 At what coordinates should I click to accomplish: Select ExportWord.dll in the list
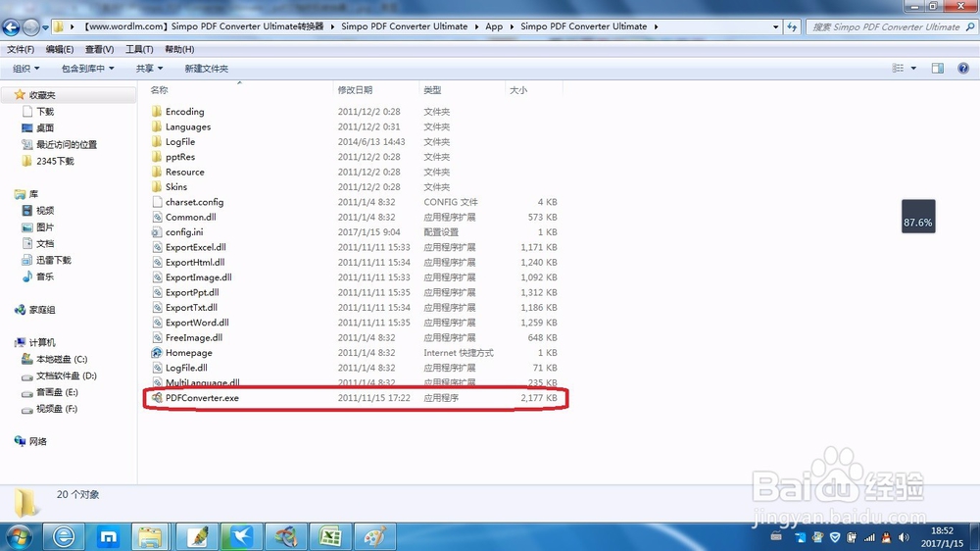pyautogui.click(x=197, y=323)
